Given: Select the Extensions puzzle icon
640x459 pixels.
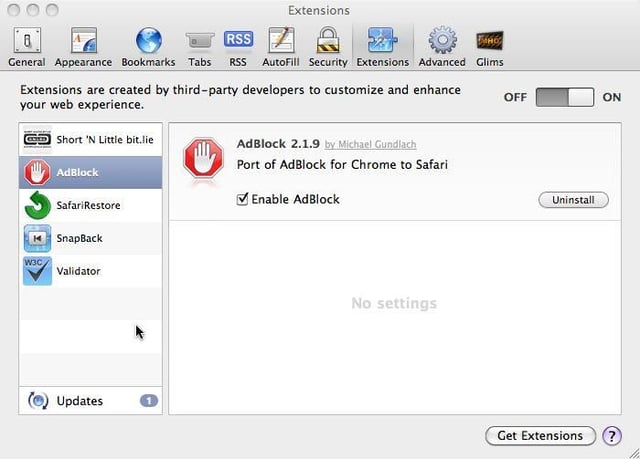Looking at the screenshot, I should point(382,40).
